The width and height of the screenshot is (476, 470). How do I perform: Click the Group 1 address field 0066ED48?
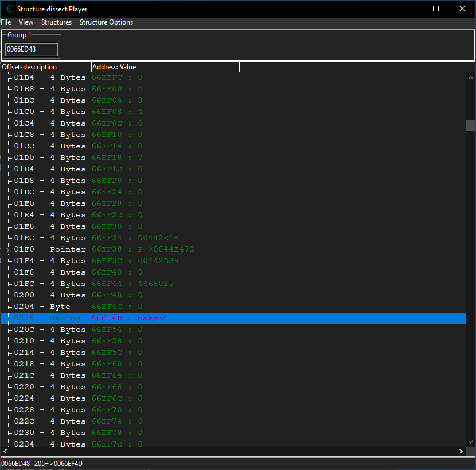tap(32, 49)
